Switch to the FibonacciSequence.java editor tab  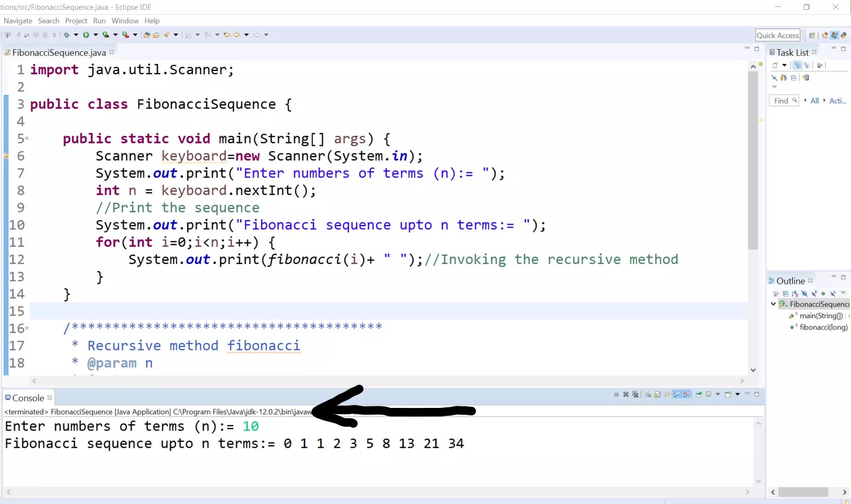(x=57, y=52)
